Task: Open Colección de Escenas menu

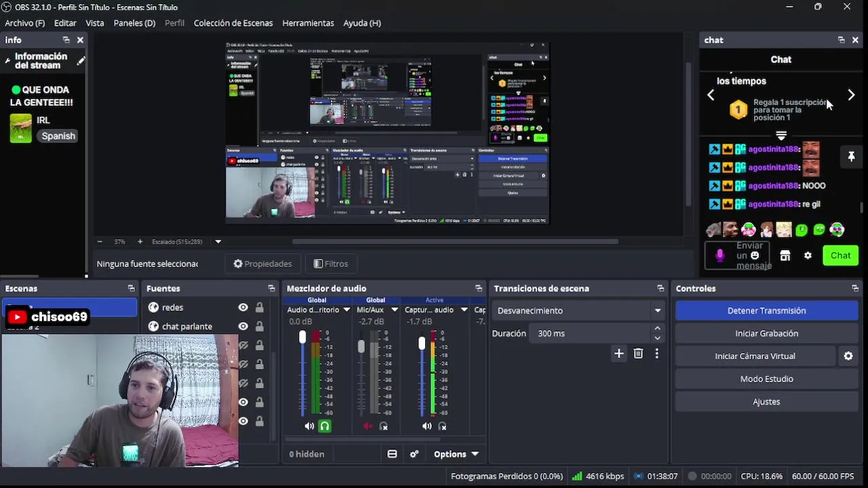Action: point(233,23)
